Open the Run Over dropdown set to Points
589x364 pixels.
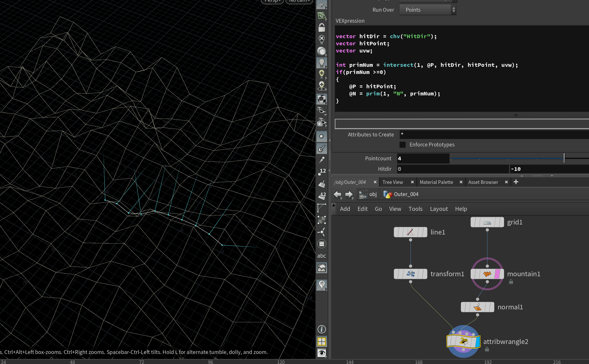click(x=427, y=10)
